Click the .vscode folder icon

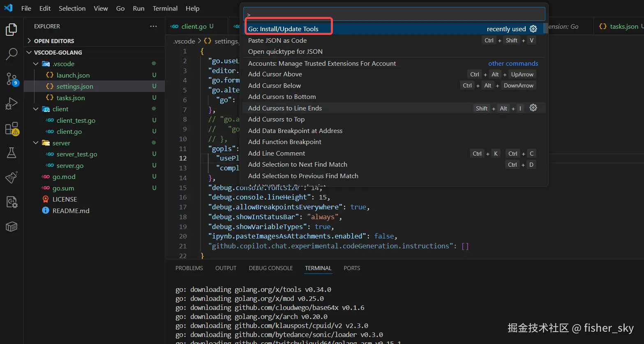point(46,64)
